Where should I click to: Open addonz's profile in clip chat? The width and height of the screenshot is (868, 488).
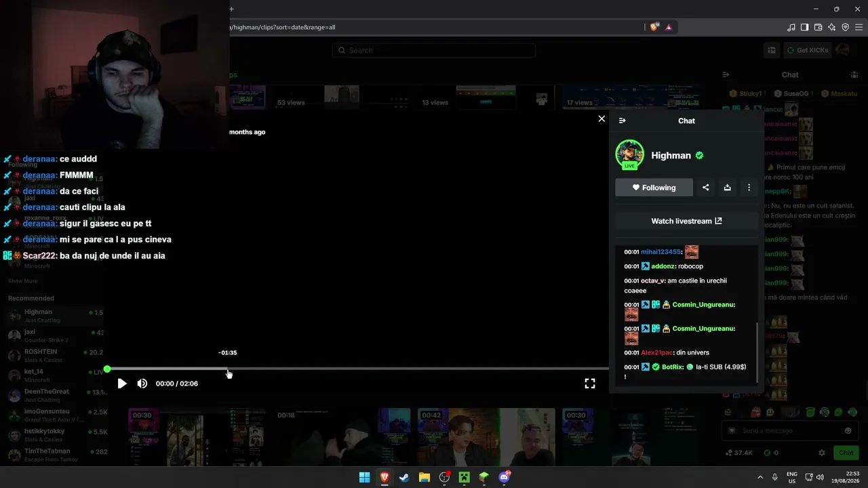pos(662,266)
